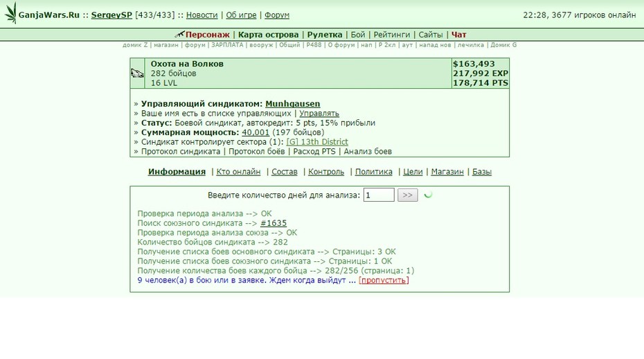Click the '$163,493' syndicate funds value
644x359 pixels.
click(474, 64)
